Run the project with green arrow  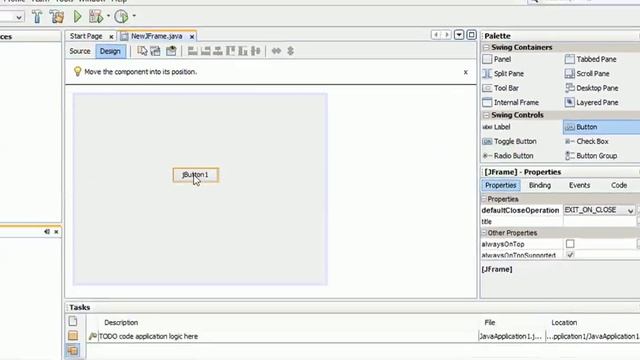click(77, 17)
